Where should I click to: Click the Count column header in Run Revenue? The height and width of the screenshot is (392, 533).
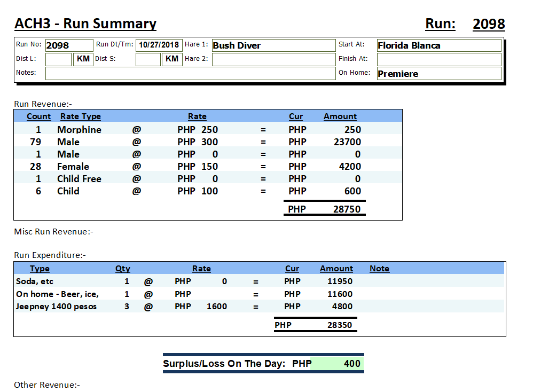[x=38, y=116]
